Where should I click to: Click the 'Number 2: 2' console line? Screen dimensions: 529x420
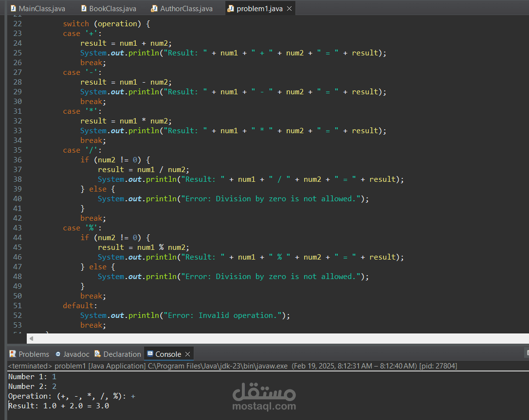[x=32, y=386]
